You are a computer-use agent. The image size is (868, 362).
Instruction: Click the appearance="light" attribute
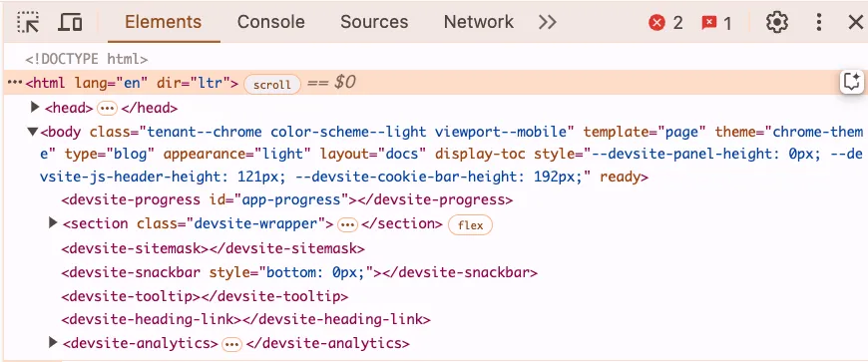[x=236, y=154]
